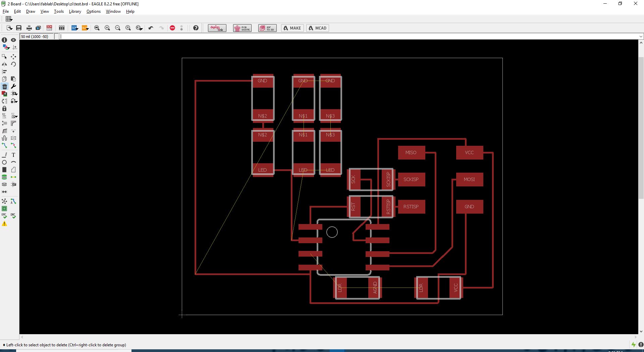The image size is (644, 352).
Task: Select the Group selection tool
Action: (x=4, y=57)
